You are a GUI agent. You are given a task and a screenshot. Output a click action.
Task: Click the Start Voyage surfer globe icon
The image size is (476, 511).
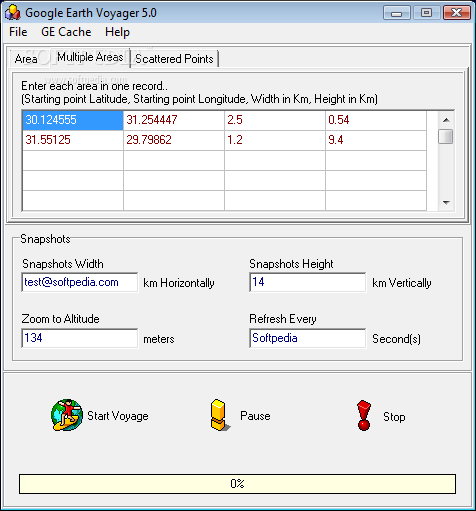(67, 415)
